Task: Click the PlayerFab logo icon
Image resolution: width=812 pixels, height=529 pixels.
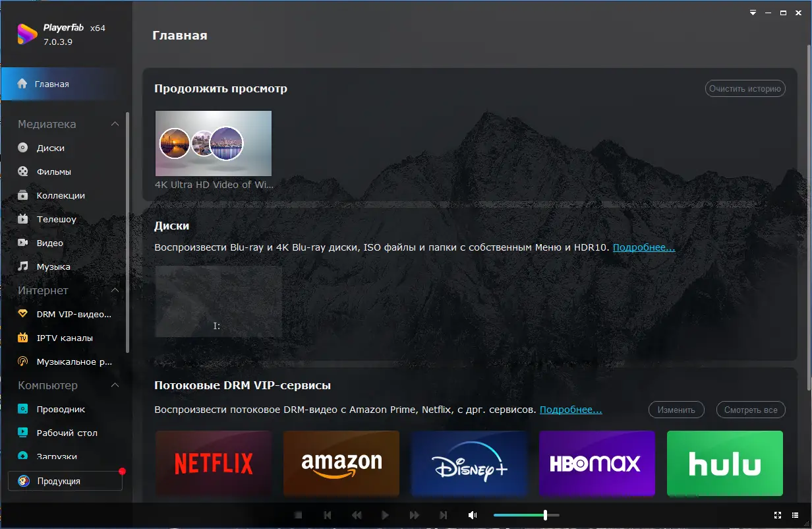Action: [x=27, y=34]
